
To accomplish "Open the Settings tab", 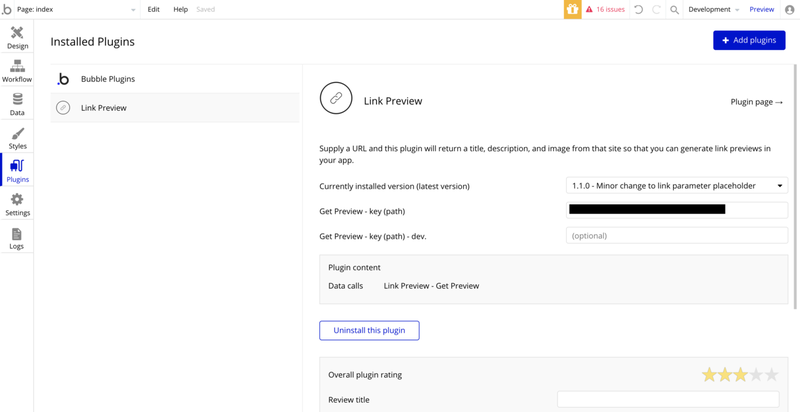I will 17,204.
